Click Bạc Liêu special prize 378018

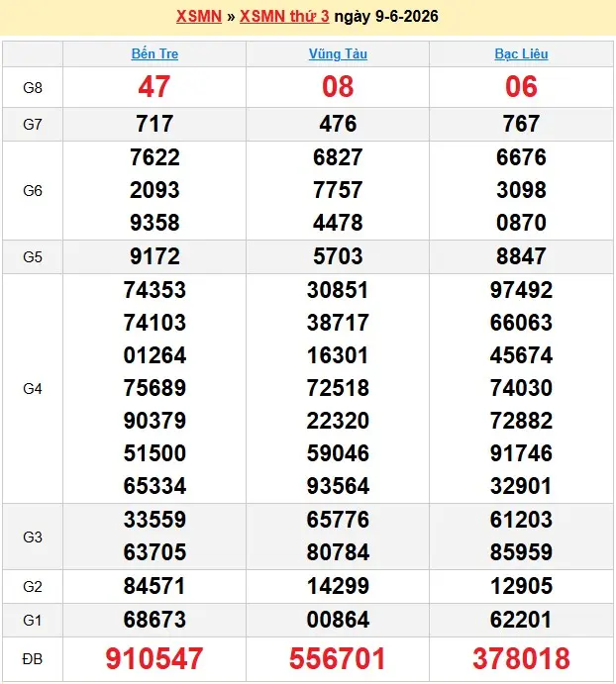point(521,658)
